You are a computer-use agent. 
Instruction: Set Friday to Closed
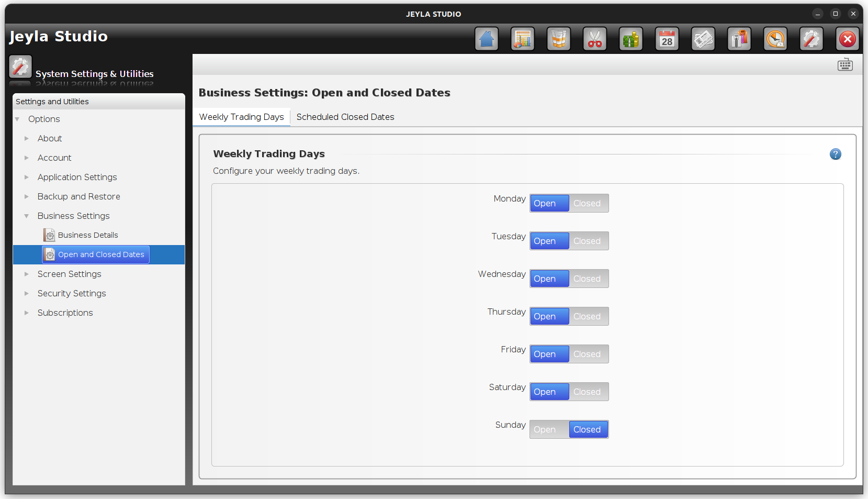pos(589,354)
